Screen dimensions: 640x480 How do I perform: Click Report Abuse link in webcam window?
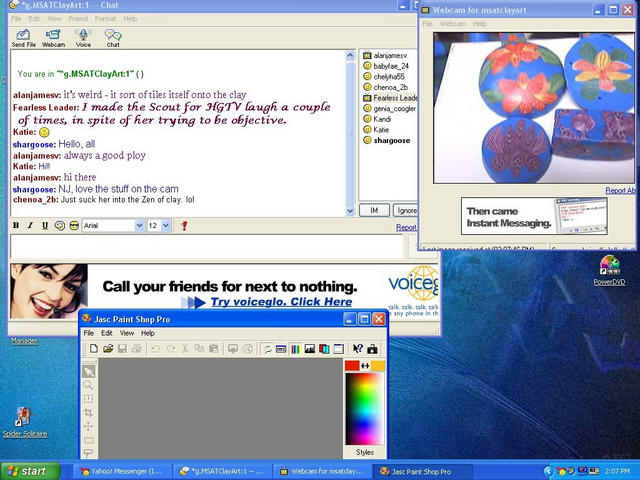coord(620,190)
